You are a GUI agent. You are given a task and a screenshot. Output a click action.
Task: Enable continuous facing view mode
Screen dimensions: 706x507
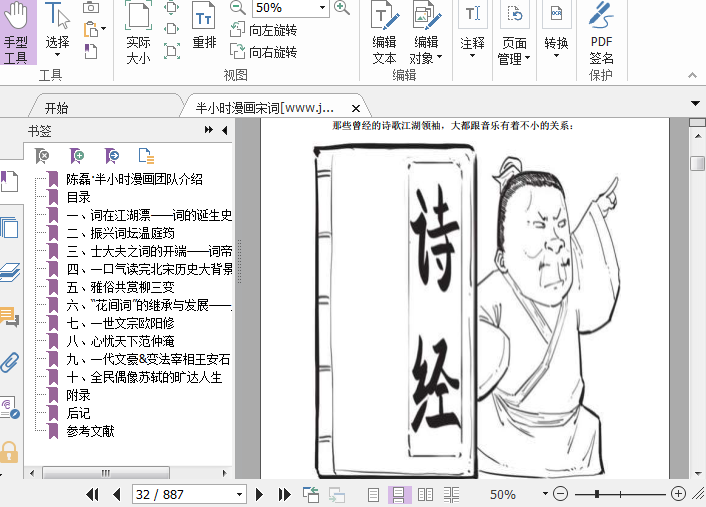point(451,494)
